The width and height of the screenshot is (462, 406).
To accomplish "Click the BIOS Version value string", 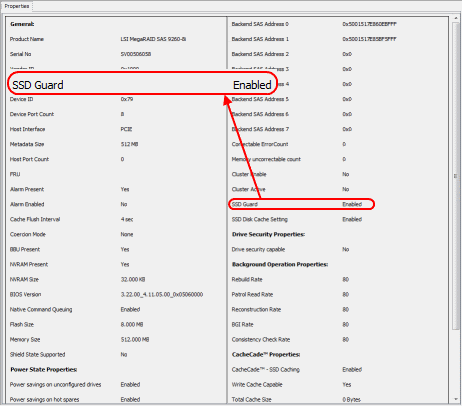I will (x=162, y=294).
